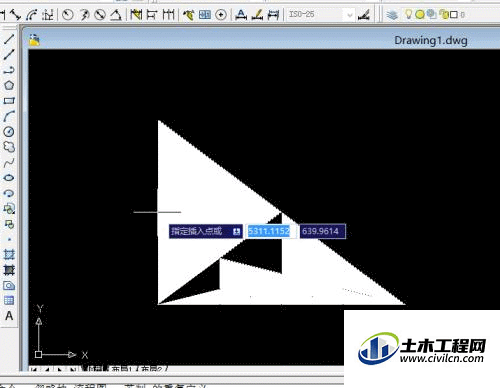
Task: Click the Jogged dimension icon
Action: pyautogui.click(x=85, y=14)
